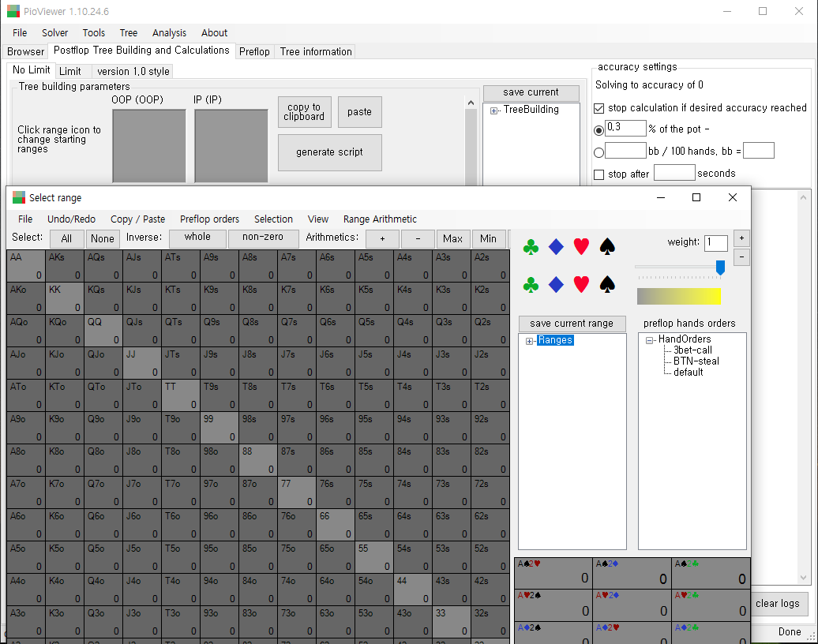The image size is (818, 644).
Task: Select the % of the pot radio button
Action: [x=598, y=130]
